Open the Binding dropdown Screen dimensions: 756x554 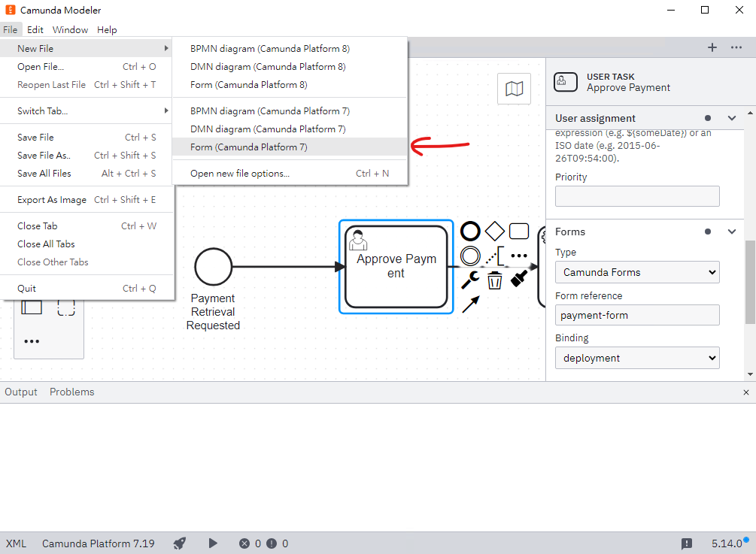(x=637, y=358)
